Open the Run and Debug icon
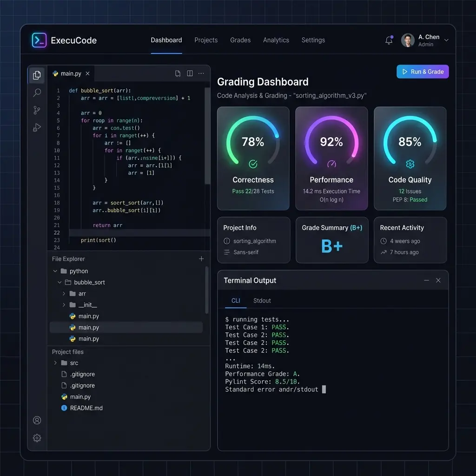 (37, 127)
